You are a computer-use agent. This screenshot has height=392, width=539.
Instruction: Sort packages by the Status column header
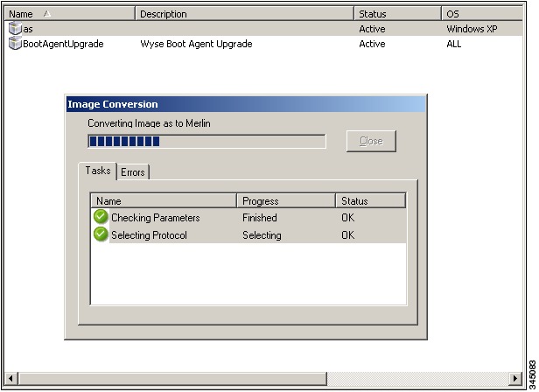pos(398,14)
